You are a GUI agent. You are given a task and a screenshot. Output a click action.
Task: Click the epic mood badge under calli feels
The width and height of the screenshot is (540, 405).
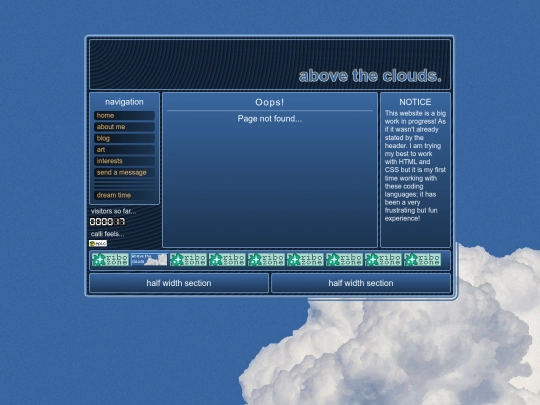[x=98, y=243]
